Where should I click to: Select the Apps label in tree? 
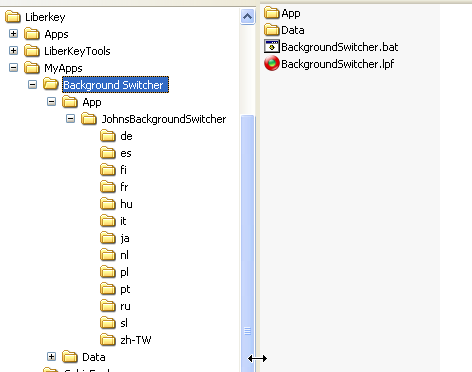pos(56,34)
